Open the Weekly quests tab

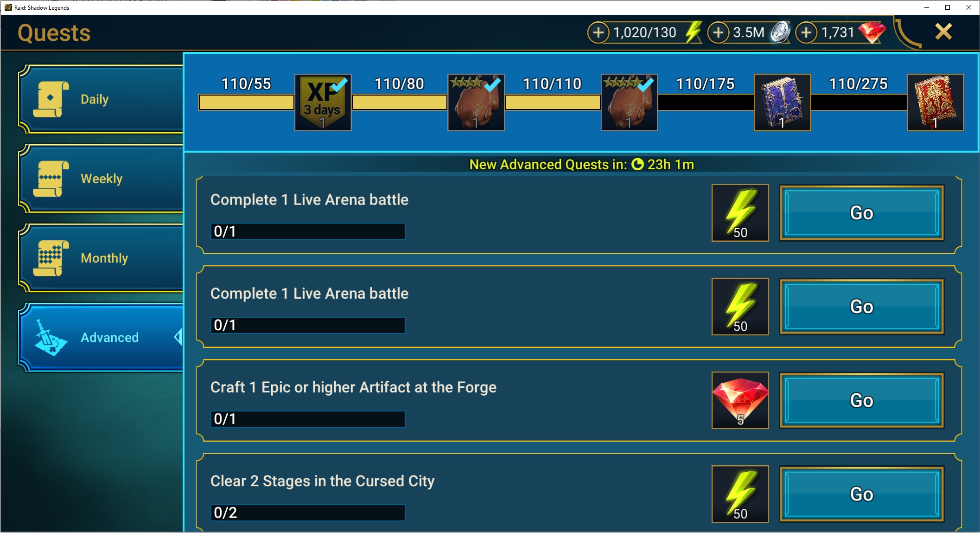tap(101, 179)
